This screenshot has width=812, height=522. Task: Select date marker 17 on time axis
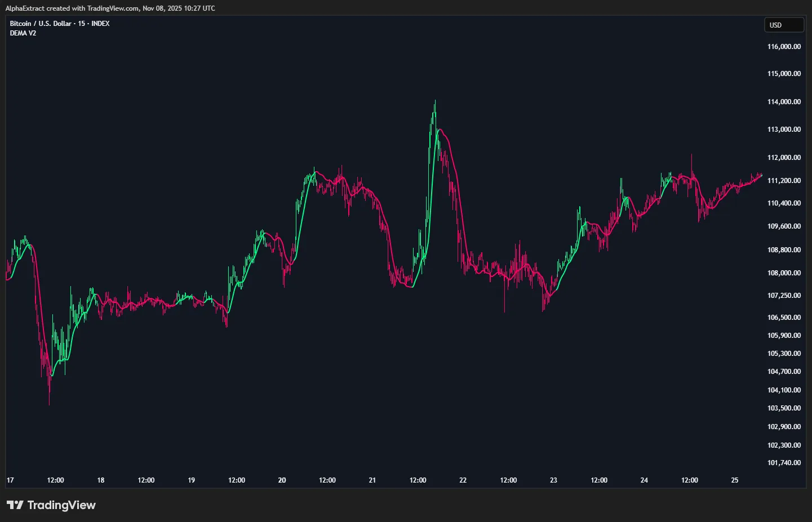(x=10, y=480)
